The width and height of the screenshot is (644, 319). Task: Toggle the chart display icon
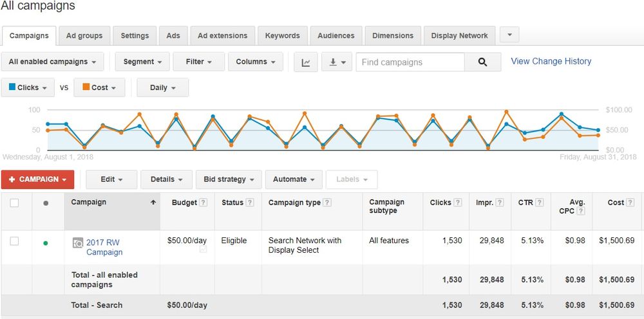click(306, 62)
